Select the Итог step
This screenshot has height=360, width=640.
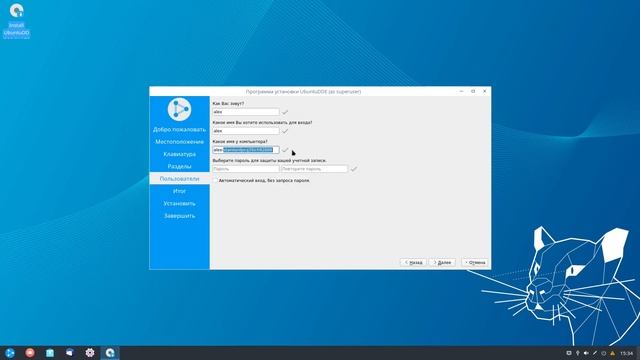(x=179, y=191)
